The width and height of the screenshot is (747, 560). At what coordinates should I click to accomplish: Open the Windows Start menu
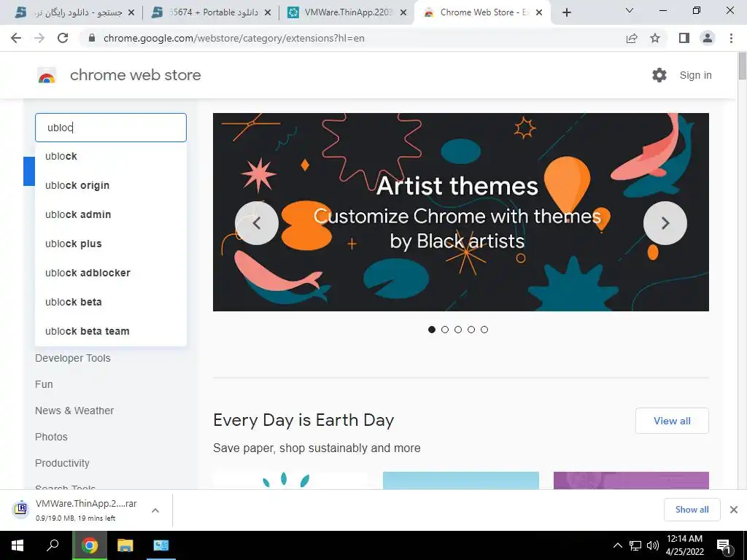click(x=18, y=545)
